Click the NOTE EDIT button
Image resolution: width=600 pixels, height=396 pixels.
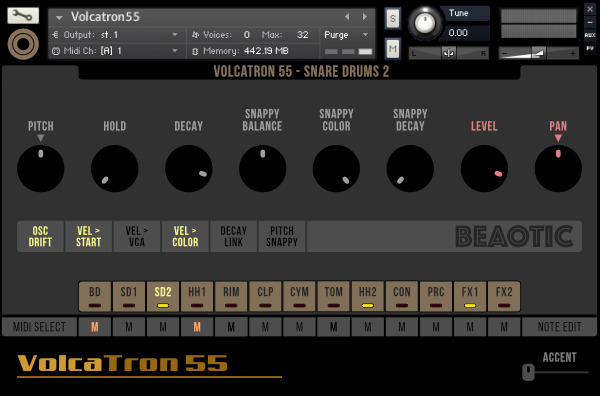(x=559, y=327)
